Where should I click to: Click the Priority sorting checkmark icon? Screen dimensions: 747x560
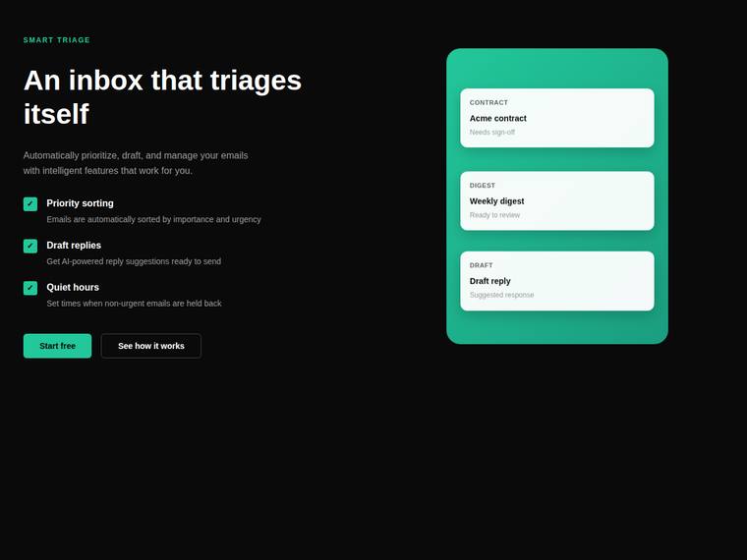(30, 203)
